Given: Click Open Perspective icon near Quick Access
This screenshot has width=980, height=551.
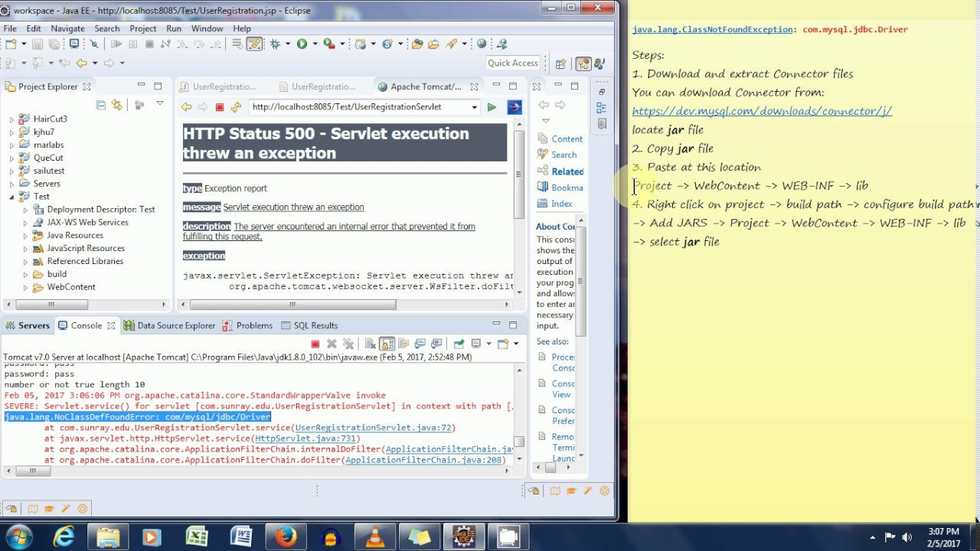Looking at the screenshot, I should tap(561, 64).
